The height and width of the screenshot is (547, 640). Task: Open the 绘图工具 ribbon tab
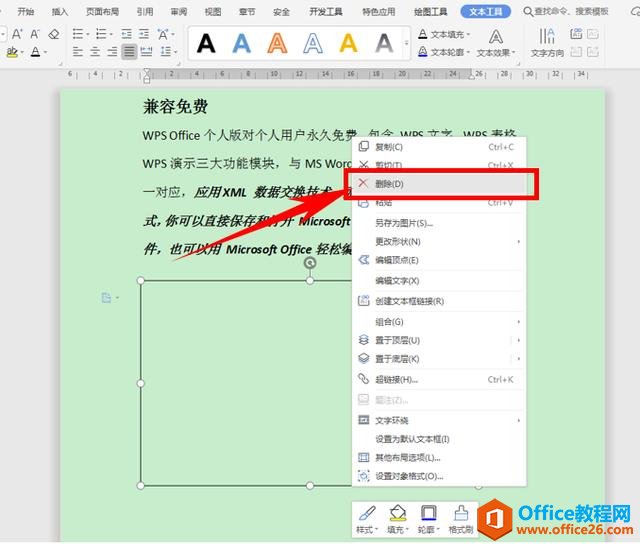(x=431, y=12)
